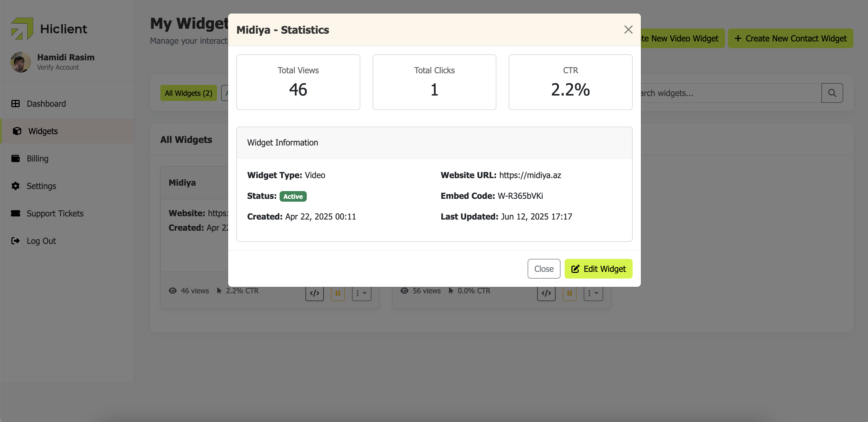The width and height of the screenshot is (868, 422).
Task: Click the Support Tickets ticket icon
Action: click(16, 213)
